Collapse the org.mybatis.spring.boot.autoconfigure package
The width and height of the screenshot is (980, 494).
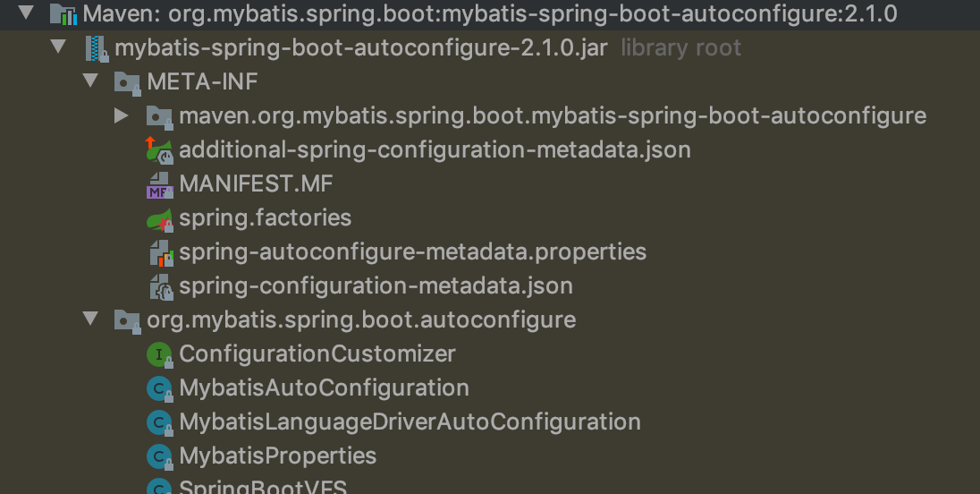pyautogui.click(x=90, y=319)
